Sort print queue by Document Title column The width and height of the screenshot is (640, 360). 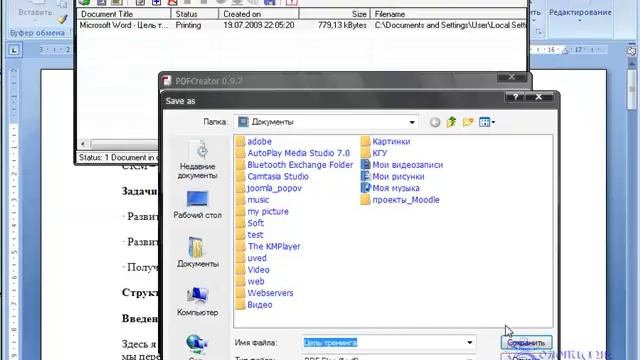(x=124, y=14)
